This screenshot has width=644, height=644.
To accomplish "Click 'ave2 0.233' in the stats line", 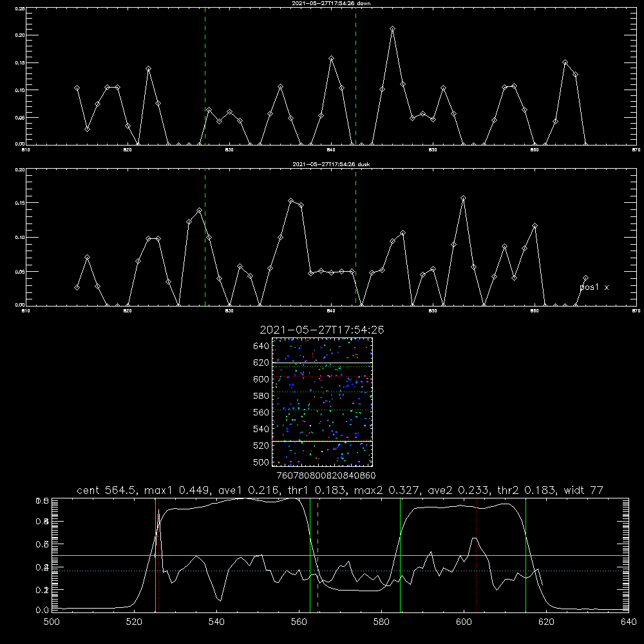I will point(459,490).
